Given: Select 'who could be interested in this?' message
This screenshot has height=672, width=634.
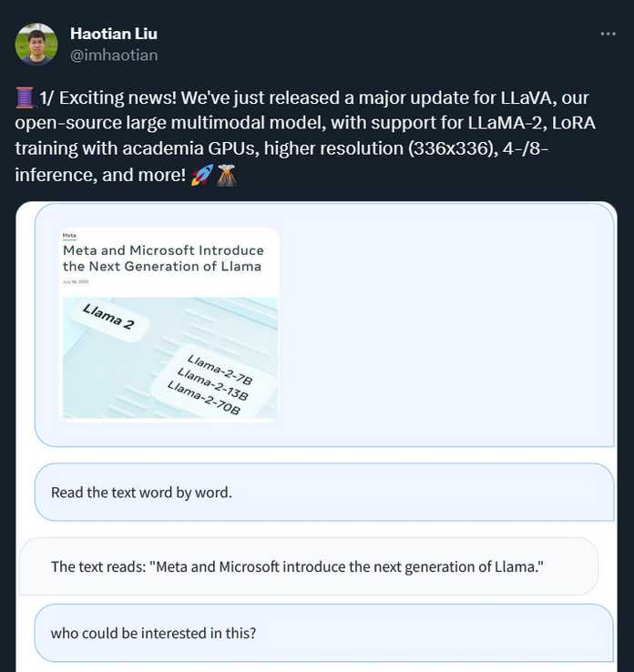Looking at the screenshot, I should (x=324, y=633).
